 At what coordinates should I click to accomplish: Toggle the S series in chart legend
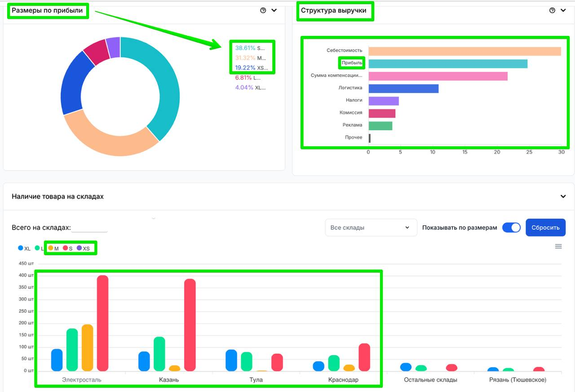tap(68, 248)
